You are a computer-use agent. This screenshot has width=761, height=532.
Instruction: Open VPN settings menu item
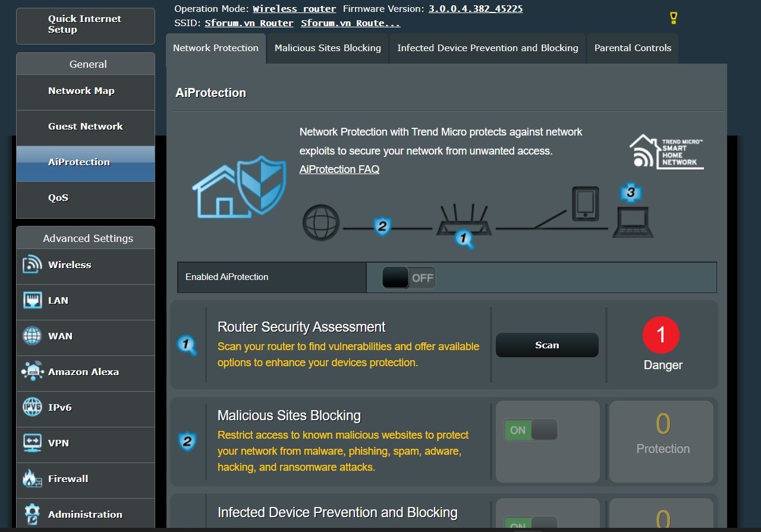pyautogui.click(x=86, y=445)
